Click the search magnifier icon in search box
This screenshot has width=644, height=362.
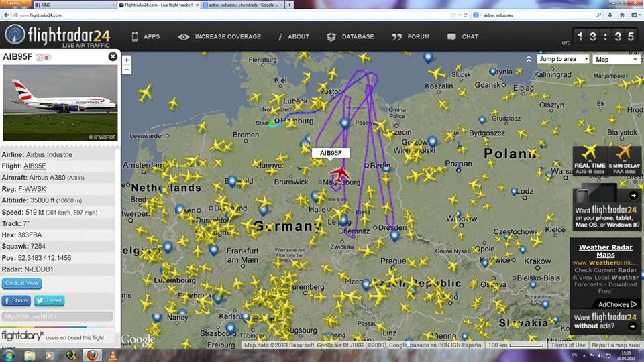tap(598, 15)
